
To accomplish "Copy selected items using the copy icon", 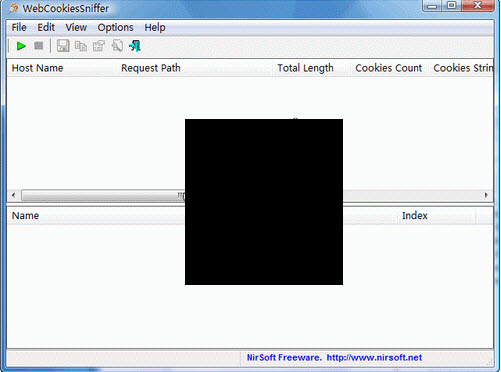I will (81, 46).
